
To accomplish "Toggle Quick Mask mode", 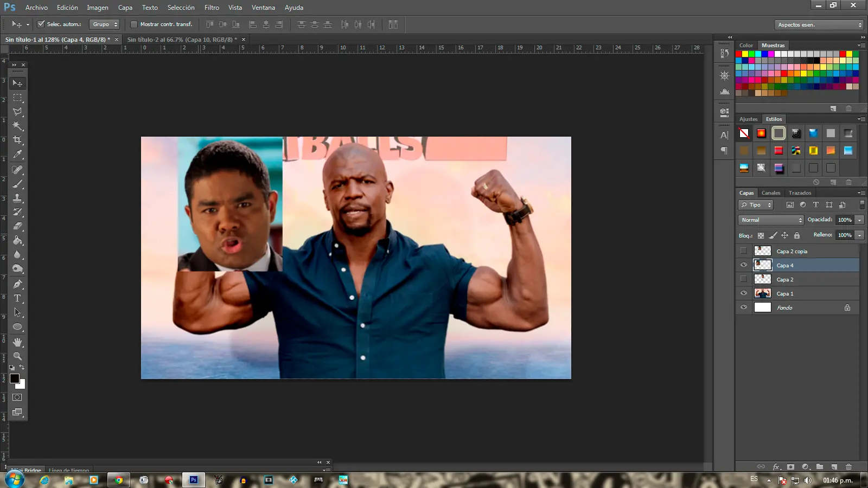I will point(17,397).
